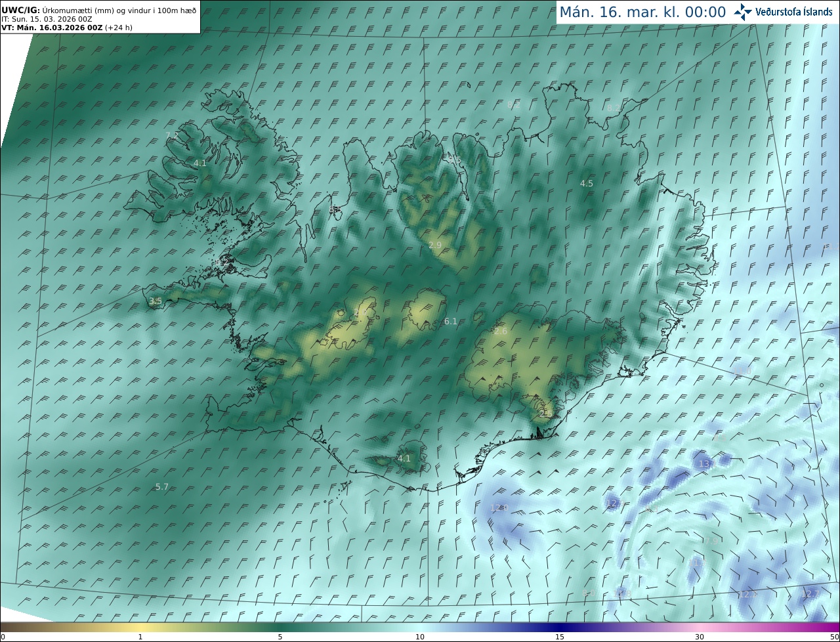Click the '8.0' value near the bottom edge
Image resolution: width=840 pixels, height=642 pixels.
click(x=589, y=594)
